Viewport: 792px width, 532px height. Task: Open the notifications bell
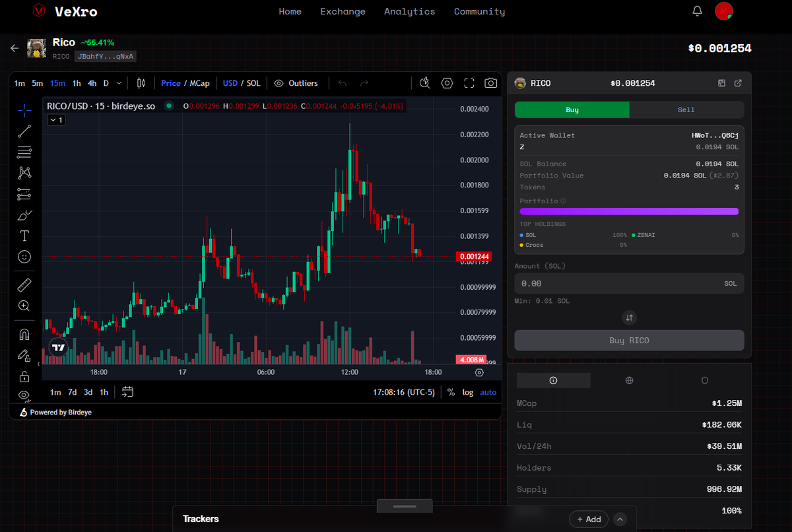point(698,11)
